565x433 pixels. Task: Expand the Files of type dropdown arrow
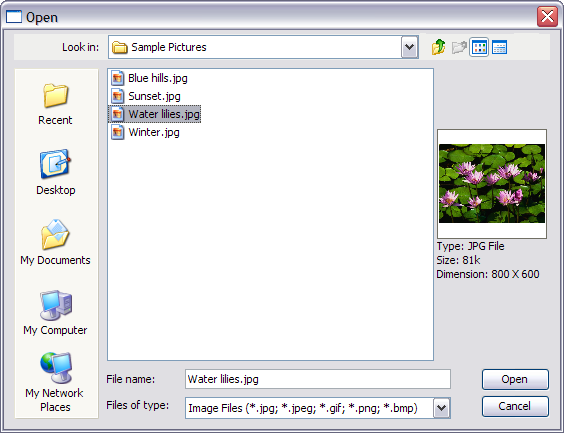click(x=442, y=408)
